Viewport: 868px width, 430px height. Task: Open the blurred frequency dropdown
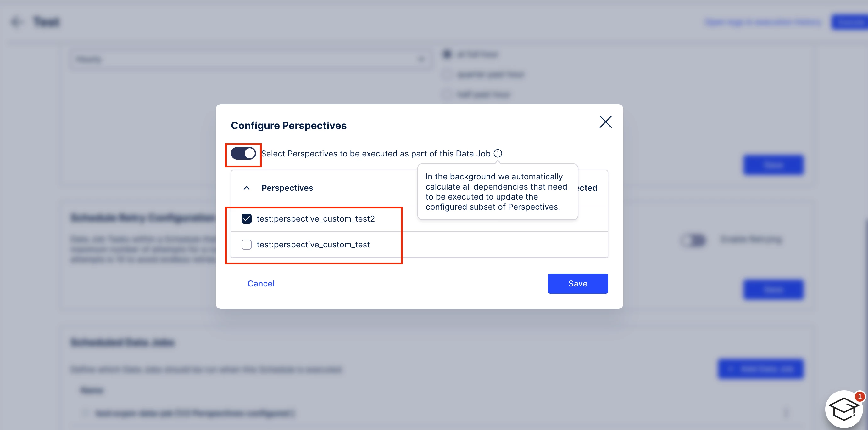(x=250, y=59)
